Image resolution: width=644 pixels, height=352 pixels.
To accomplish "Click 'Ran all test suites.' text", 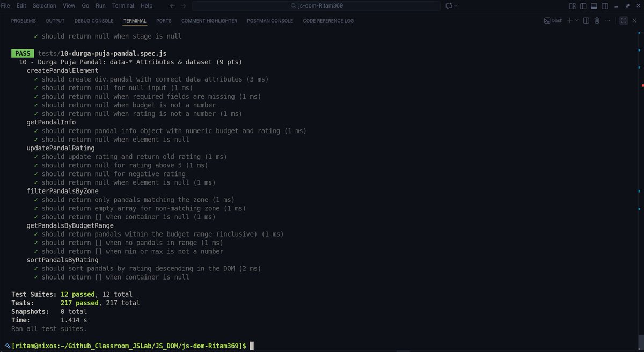I will [49, 328].
